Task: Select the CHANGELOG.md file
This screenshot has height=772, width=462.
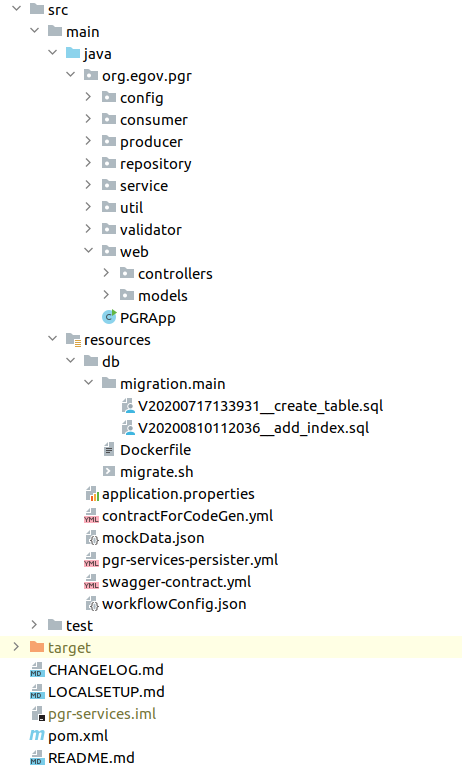Action: point(97,670)
